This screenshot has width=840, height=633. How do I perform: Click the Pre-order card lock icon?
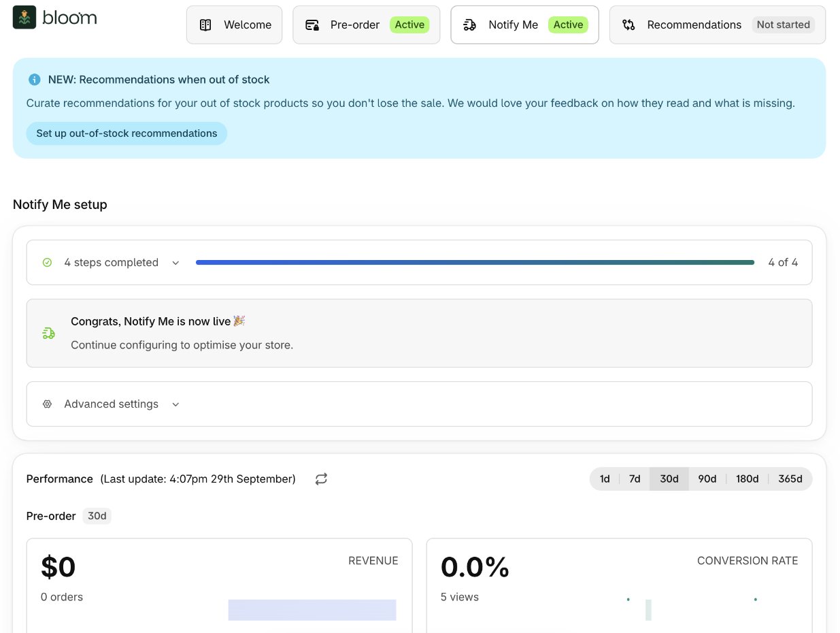(312, 25)
